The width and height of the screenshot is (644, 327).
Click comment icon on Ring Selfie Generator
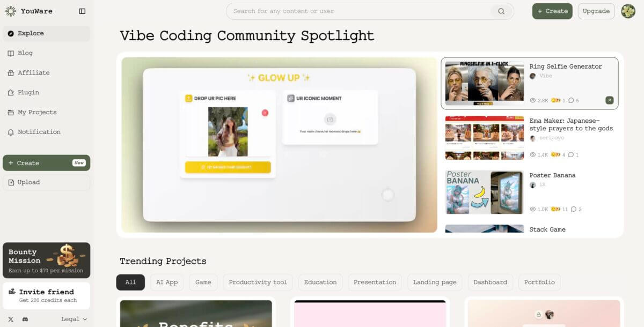coord(571,100)
